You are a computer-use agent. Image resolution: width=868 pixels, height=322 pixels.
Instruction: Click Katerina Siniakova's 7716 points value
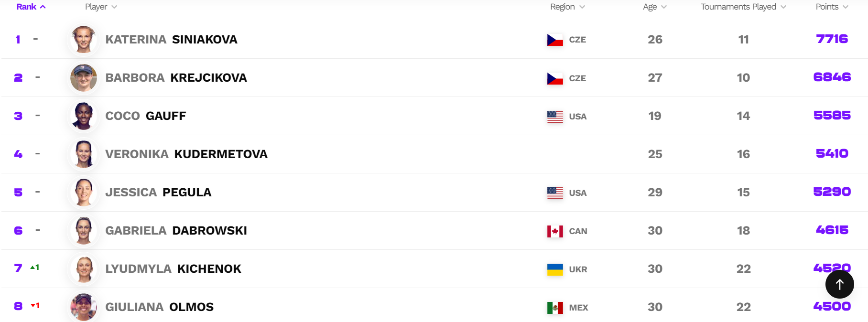(x=832, y=39)
